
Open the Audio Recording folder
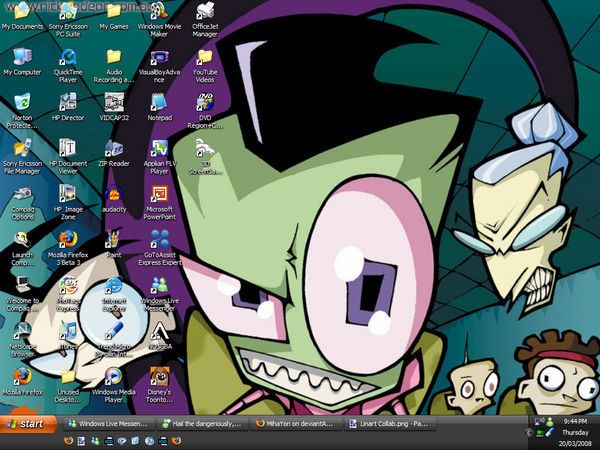114,66
